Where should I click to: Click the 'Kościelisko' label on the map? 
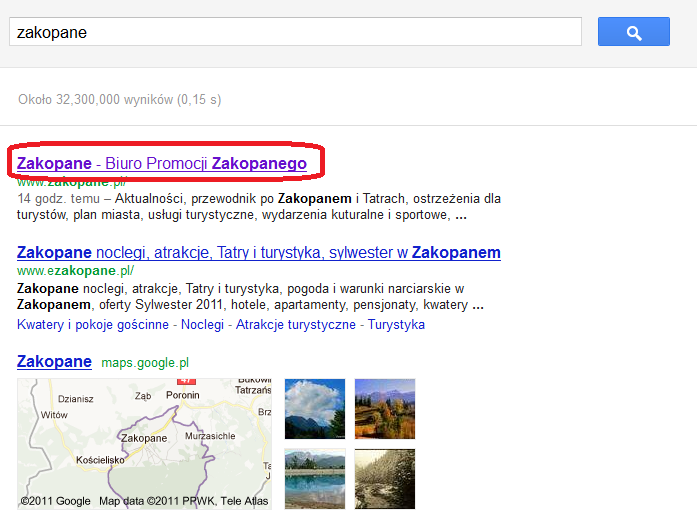click(x=100, y=460)
